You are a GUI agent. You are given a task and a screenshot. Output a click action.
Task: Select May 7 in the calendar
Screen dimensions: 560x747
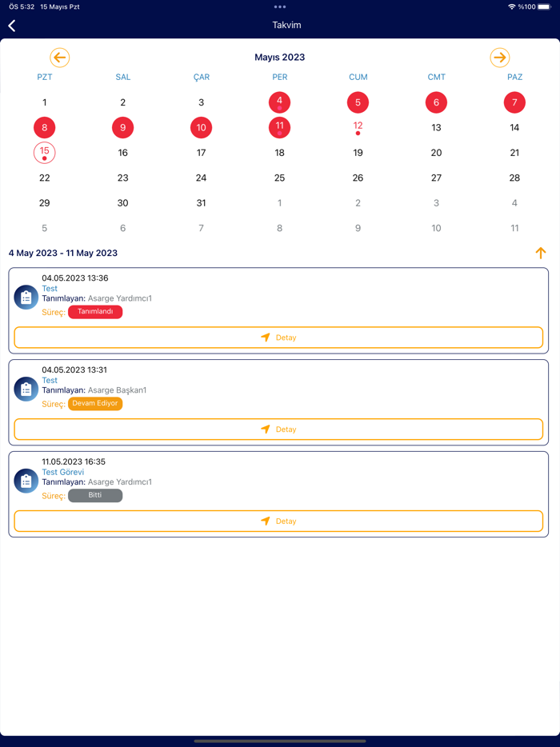(514, 102)
